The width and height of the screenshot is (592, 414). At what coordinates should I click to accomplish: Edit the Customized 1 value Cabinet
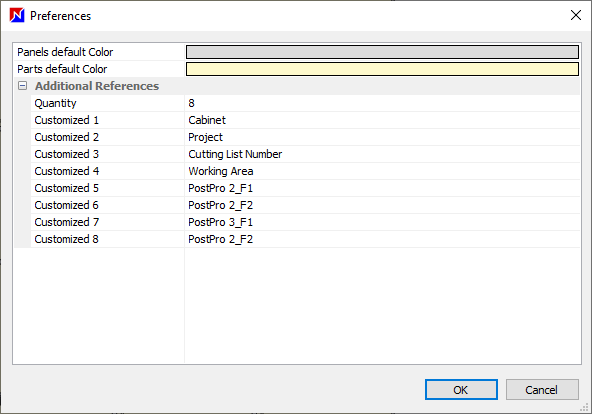[x=382, y=120]
